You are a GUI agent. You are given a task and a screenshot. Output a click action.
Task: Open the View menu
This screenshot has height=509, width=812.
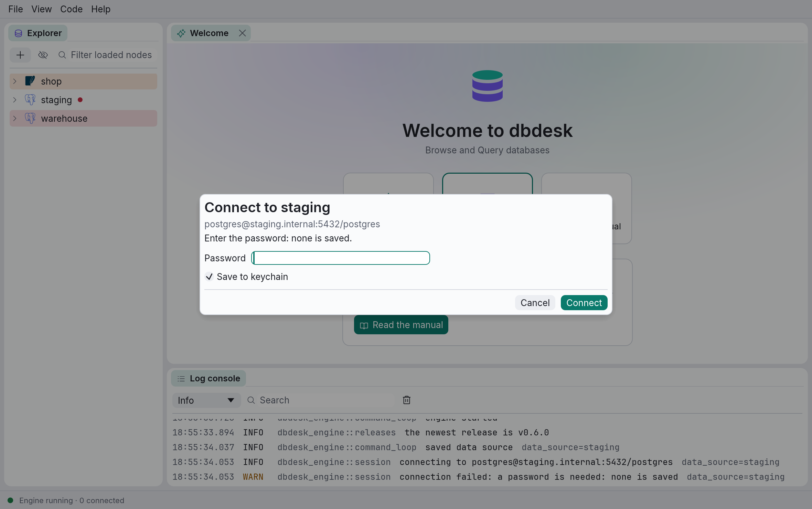(x=41, y=9)
